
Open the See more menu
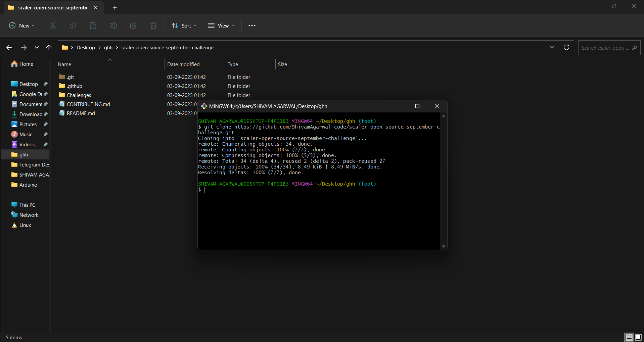pos(252,26)
